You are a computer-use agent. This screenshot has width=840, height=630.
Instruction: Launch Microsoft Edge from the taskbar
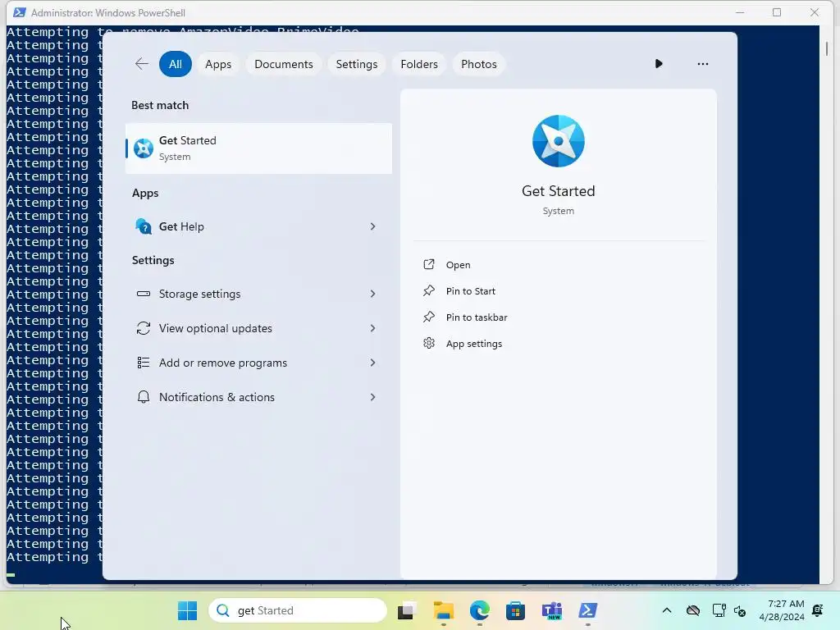479,610
